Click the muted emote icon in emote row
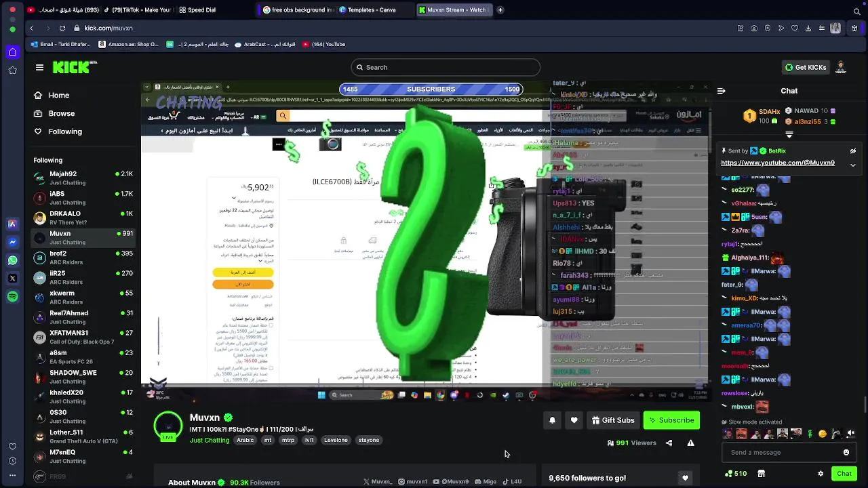Screen dimensions: 868x488 click(850, 434)
